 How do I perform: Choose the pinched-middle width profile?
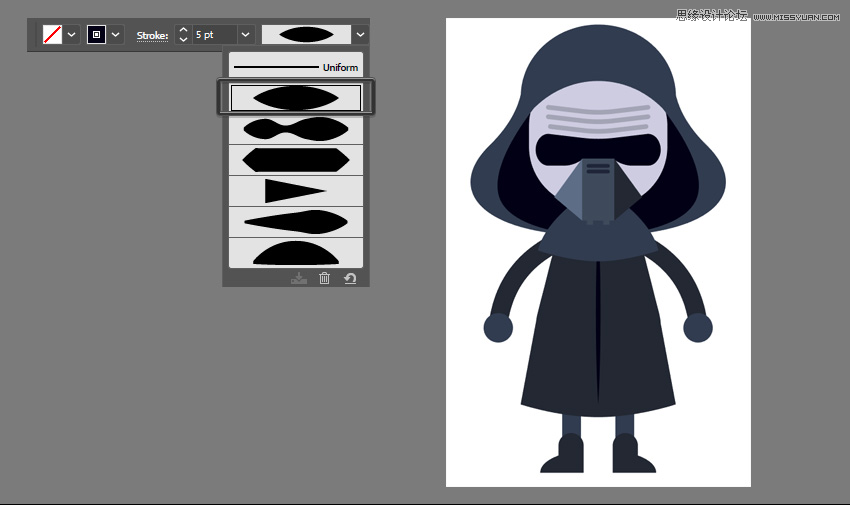click(296, 129)
